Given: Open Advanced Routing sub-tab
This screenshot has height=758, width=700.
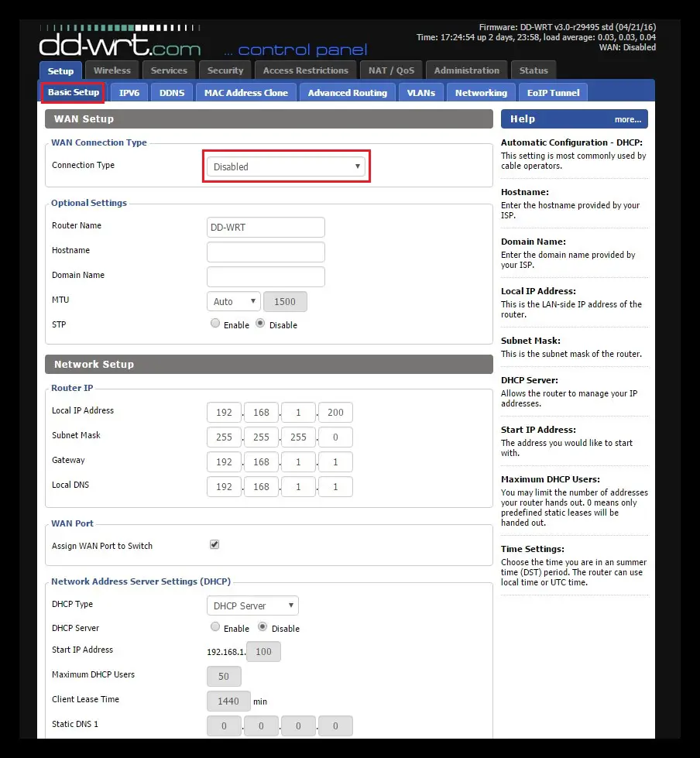Looking at the screenshot, I should coord(348,93).
